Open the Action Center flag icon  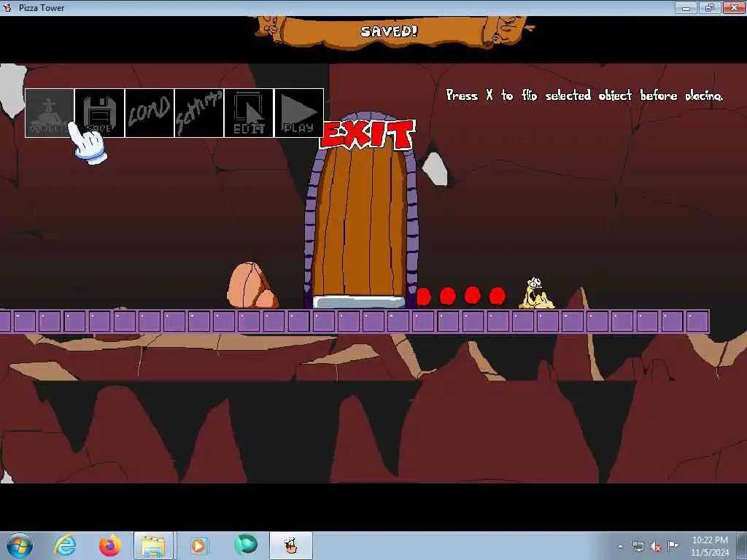(x=673, y=546)
